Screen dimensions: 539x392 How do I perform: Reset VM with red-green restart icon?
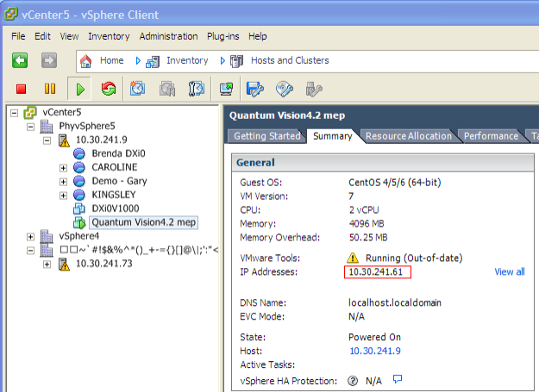coord(109,90)
